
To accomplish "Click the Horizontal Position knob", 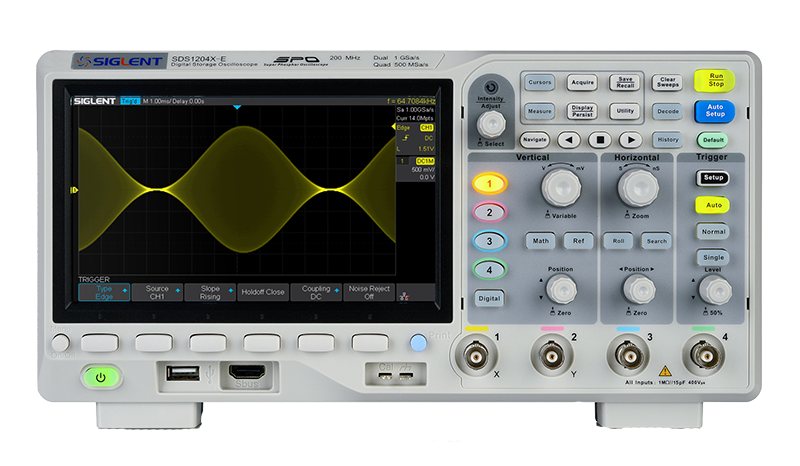I will [x=639, y=290].
